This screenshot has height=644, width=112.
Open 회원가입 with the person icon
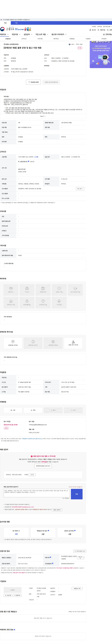[101, 30]
